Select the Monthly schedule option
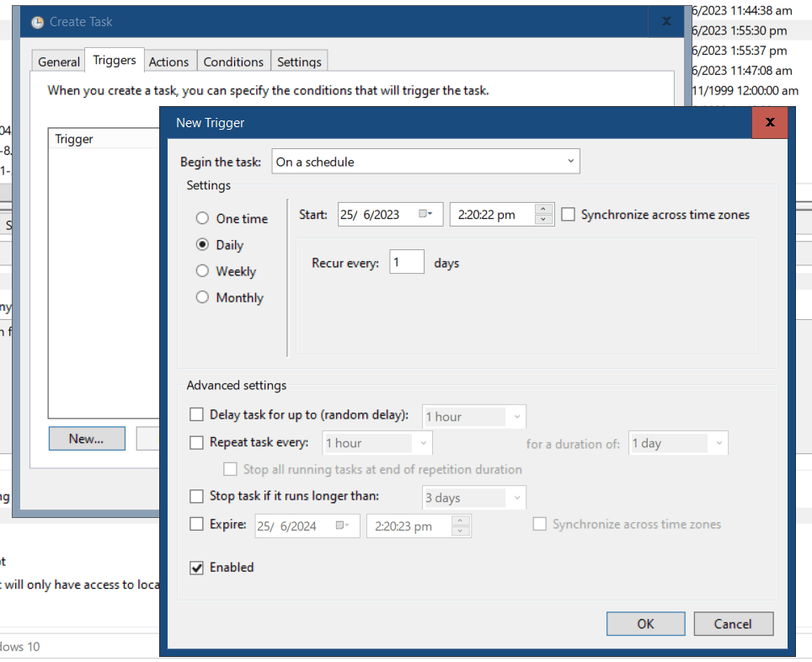This screenshot has height=662, width=812. 202,297
